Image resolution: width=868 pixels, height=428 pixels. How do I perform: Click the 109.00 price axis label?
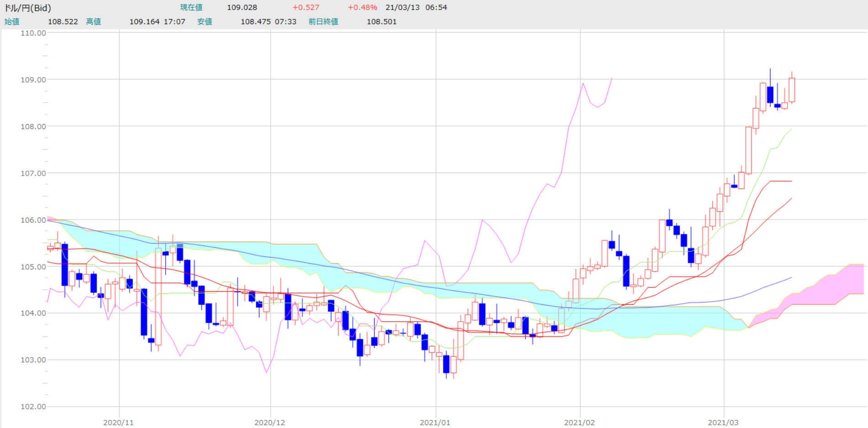pyautogui.click(x=33, y=80)
